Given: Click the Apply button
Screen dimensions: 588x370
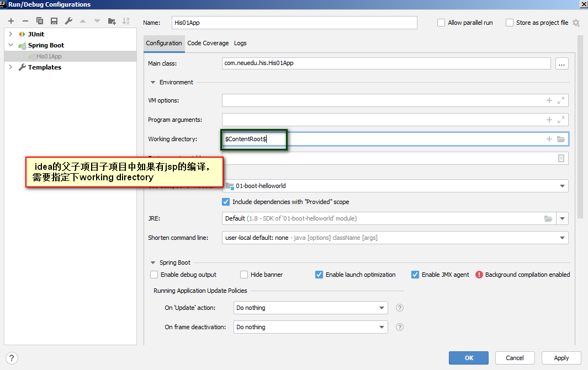Looking at the screenshot, I should [561, 358].
